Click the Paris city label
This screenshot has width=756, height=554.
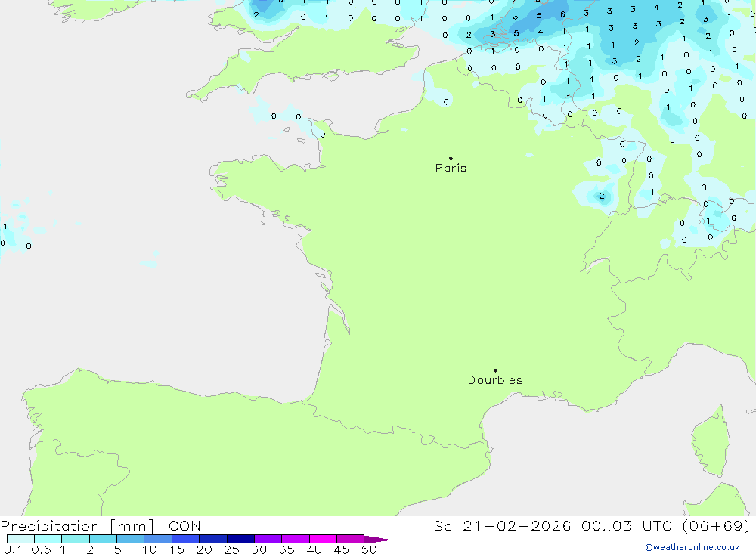pos(451,168)
